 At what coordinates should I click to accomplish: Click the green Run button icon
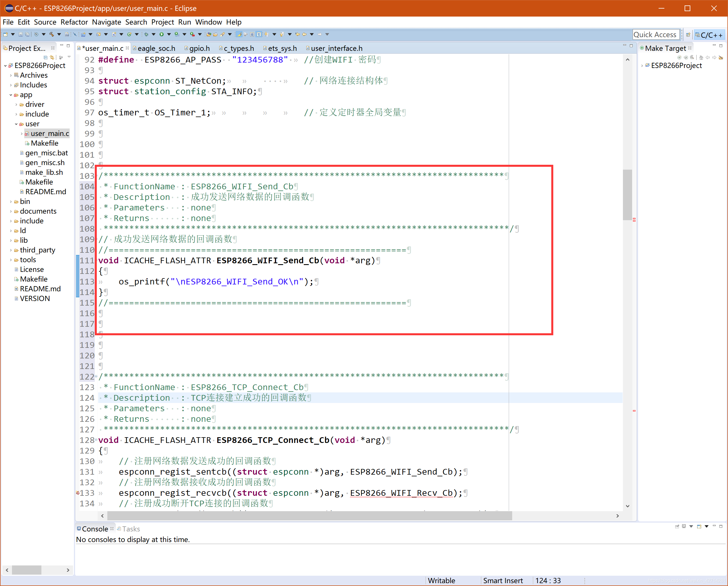tap(161, 35)
